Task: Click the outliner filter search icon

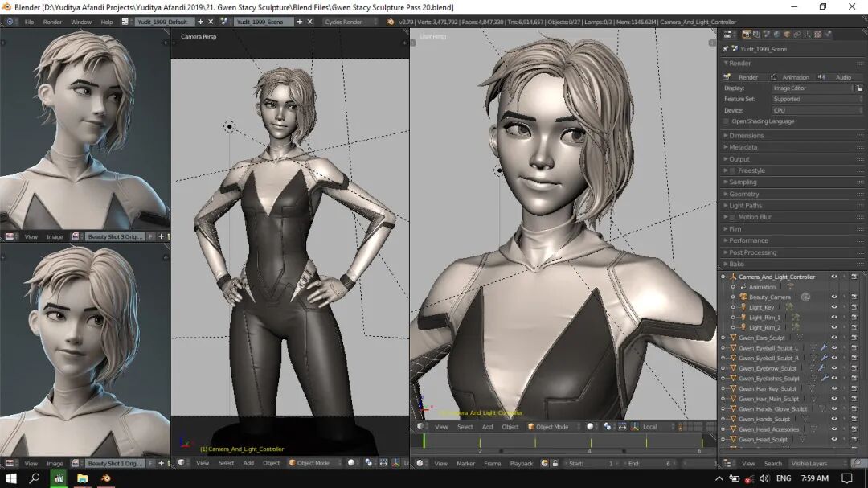Action: click(x=858, y=464)
